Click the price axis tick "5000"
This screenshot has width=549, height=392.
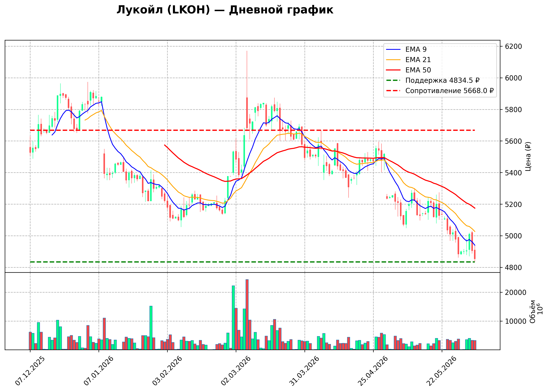click(x=513, y=236)
